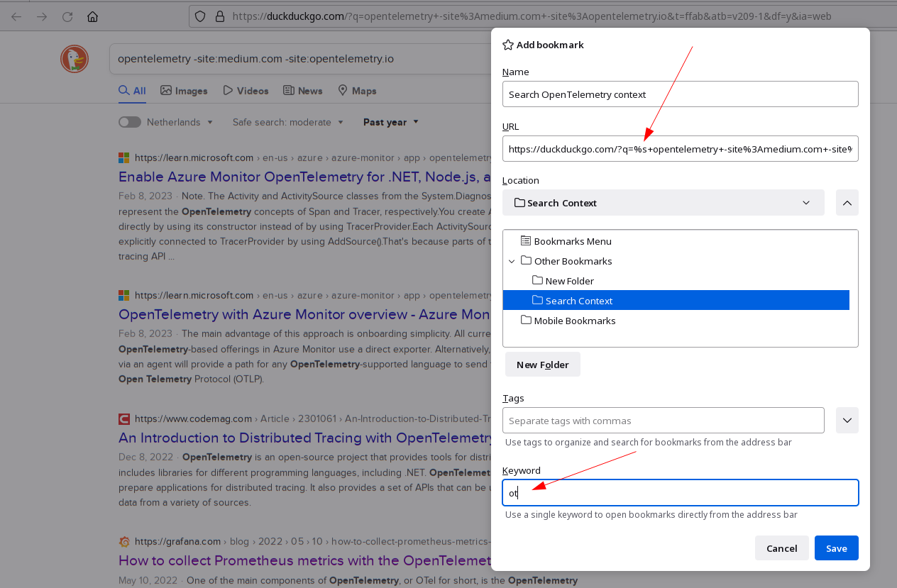Click the browser Back arrow
This screenshot has width=897, height=588.
16,16
